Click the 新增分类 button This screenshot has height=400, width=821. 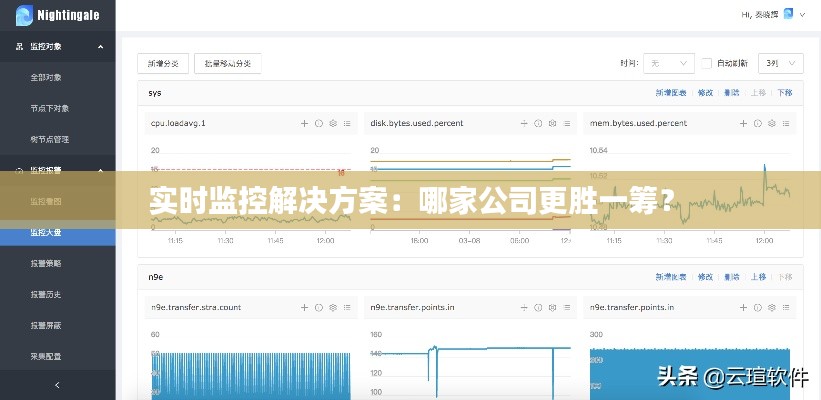point(163,63)
